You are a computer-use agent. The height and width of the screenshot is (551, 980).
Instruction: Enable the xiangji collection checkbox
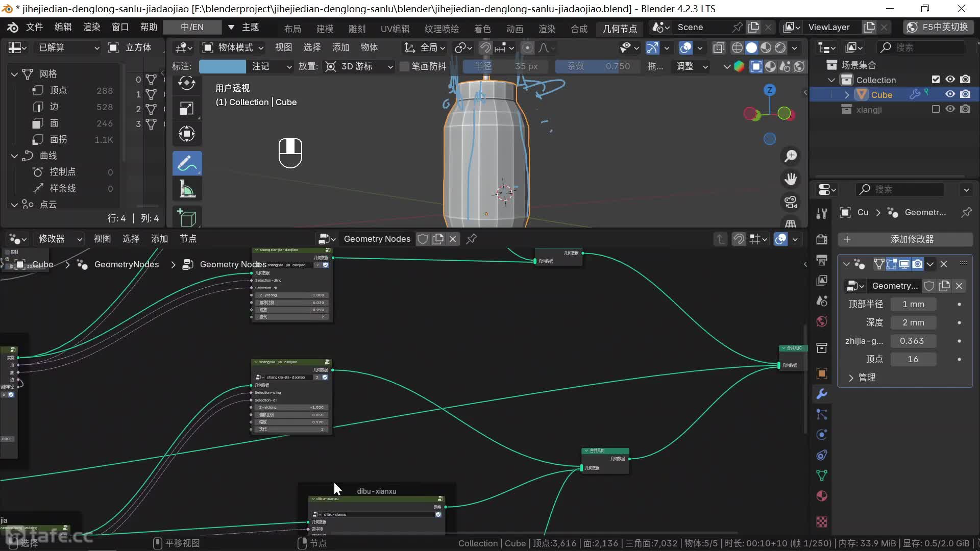[x=936, y=109]
